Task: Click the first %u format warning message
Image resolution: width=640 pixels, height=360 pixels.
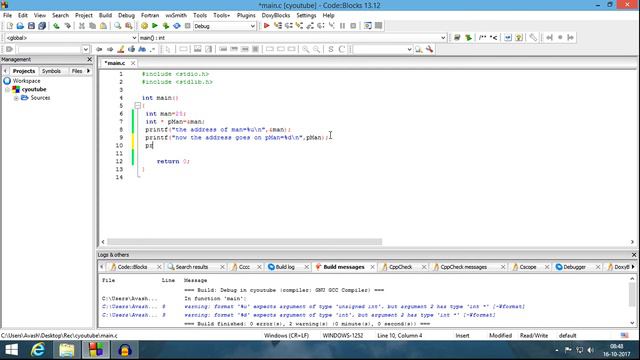Action: [354, 307]
